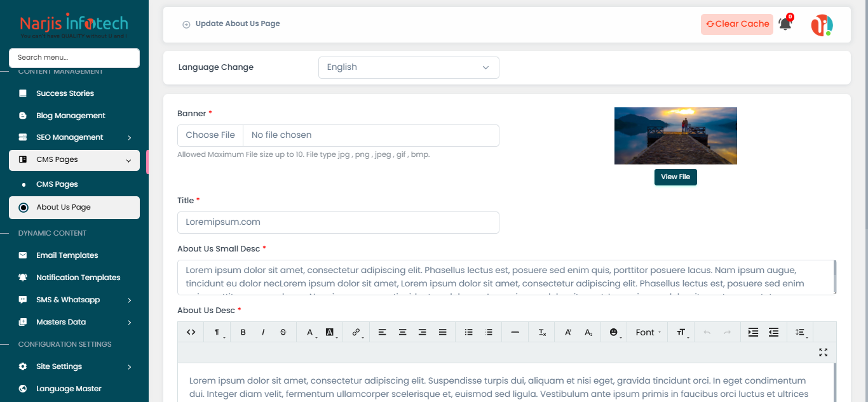Viewport: 868px width, 402px height.
Task: Expand Site Settings submenu
Action: click(x=74, y=366)
